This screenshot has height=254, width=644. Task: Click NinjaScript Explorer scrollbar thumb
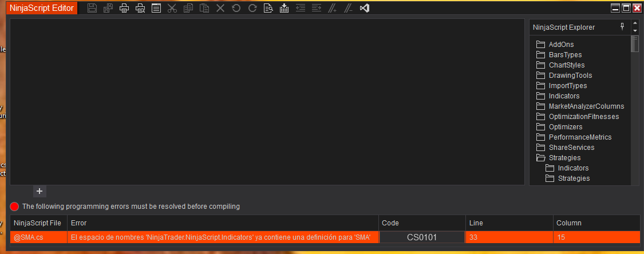634,44
